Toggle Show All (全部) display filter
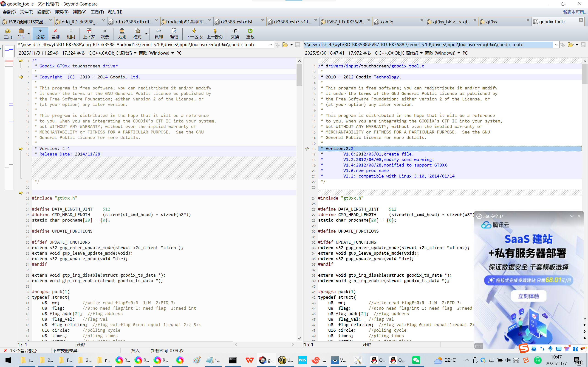The width and height of the screenshot is (588, 367). tap(40, 33)
